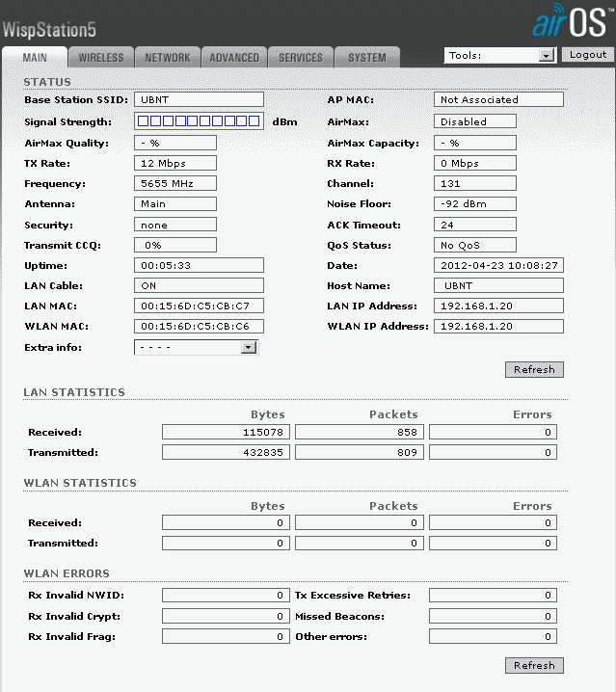Click the ACK Timeout 24 value
This screenshot has height=692, width=616.
(x=475, y=225)
